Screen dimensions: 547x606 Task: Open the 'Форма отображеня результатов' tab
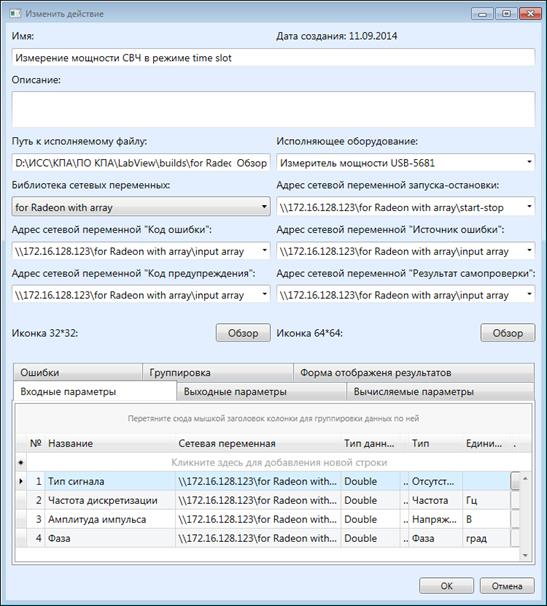pos(414,373)
